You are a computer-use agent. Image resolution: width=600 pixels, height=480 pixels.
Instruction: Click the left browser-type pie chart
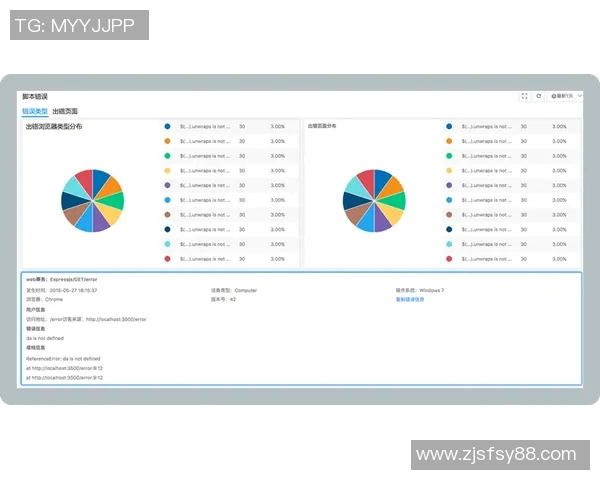click(x=92, y=201)
